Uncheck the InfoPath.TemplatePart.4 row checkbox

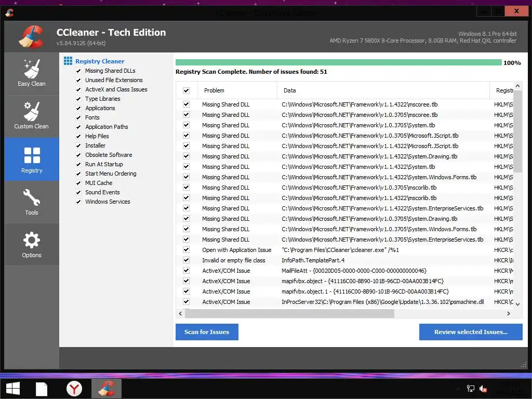pos(187,260)
